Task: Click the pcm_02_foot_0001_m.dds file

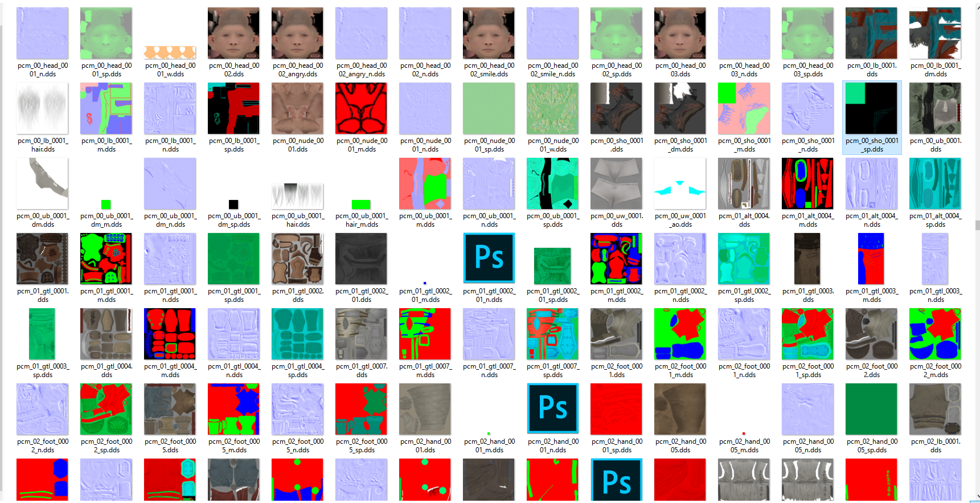Action: click(x=680, y=334)
